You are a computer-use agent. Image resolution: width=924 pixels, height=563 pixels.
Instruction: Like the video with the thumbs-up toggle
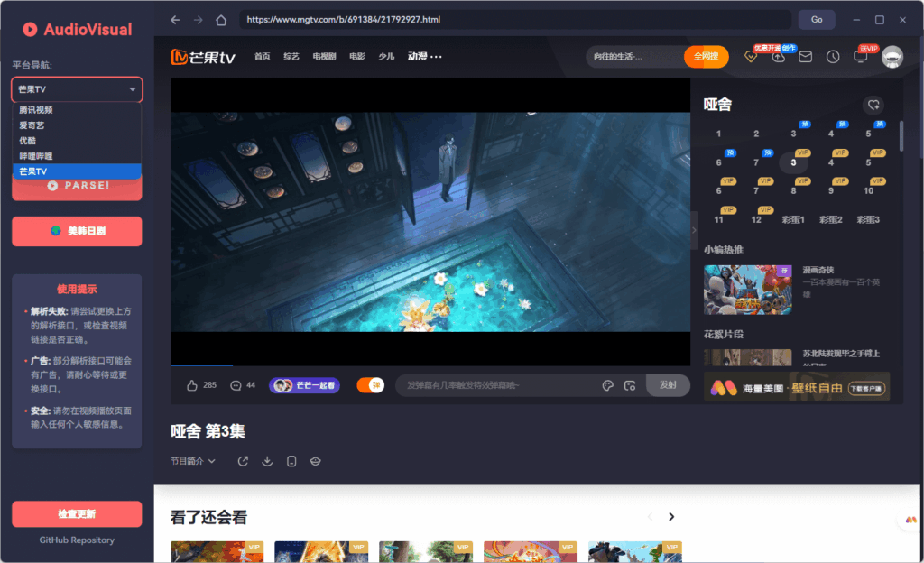(190, 383)
